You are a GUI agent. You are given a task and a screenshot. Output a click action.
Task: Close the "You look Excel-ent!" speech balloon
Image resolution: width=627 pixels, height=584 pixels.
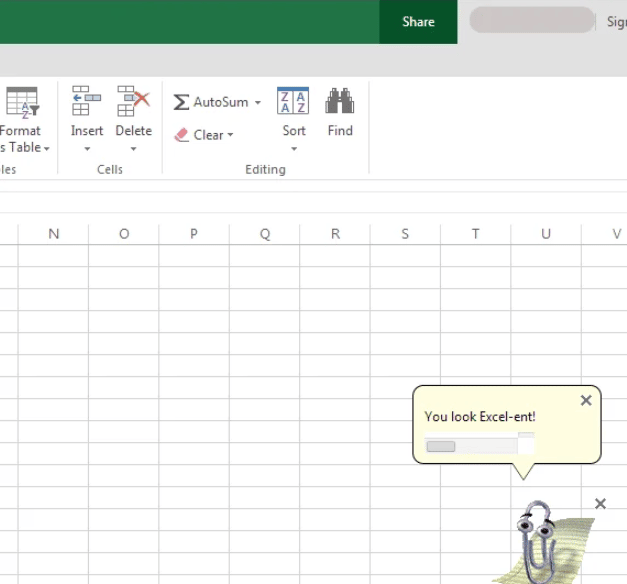tap(586, 400)
